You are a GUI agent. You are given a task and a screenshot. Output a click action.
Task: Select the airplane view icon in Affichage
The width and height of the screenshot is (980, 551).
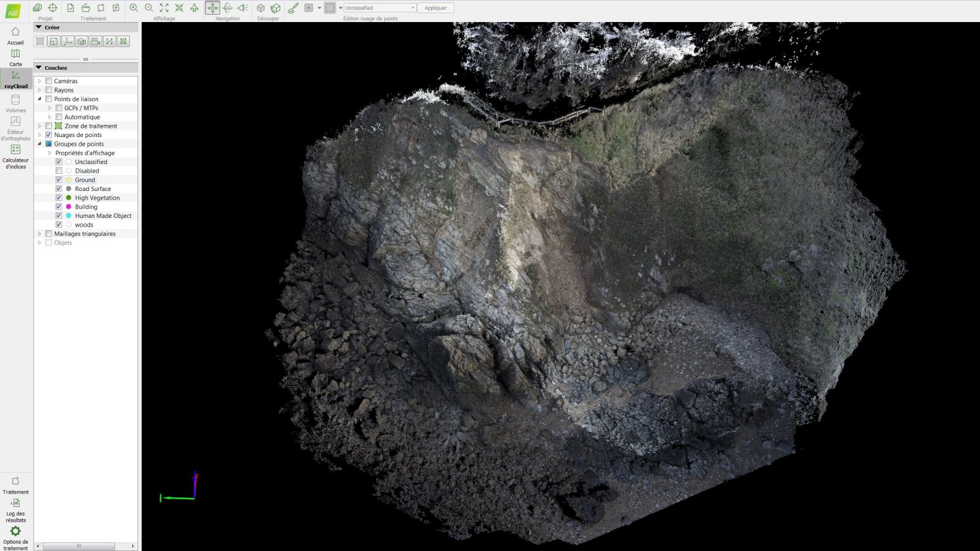(194, 8)
